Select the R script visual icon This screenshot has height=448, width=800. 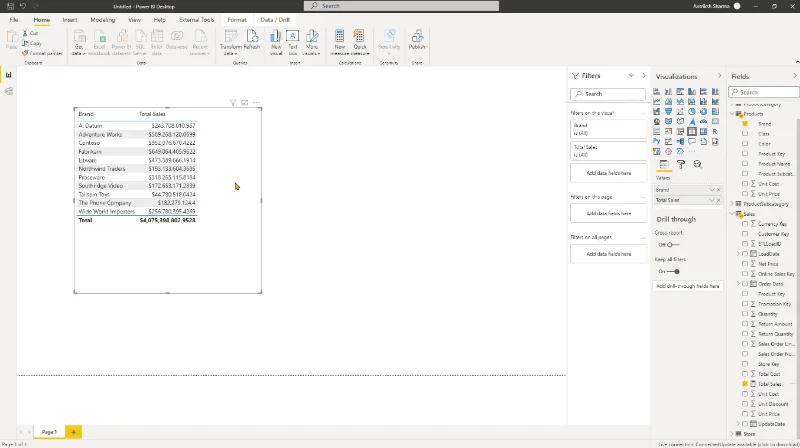715,131
